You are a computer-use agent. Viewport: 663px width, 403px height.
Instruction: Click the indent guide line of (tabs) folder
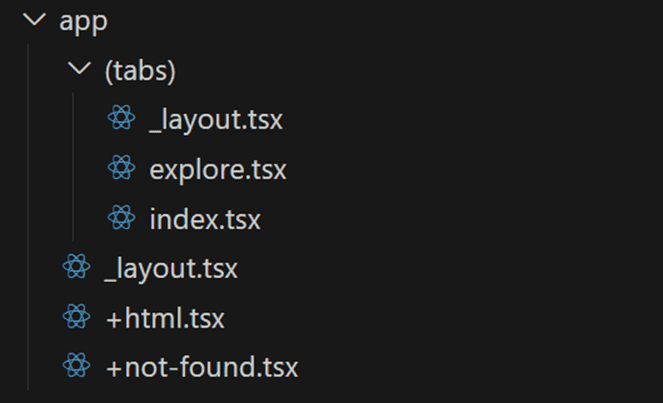[x=73, y=167]
